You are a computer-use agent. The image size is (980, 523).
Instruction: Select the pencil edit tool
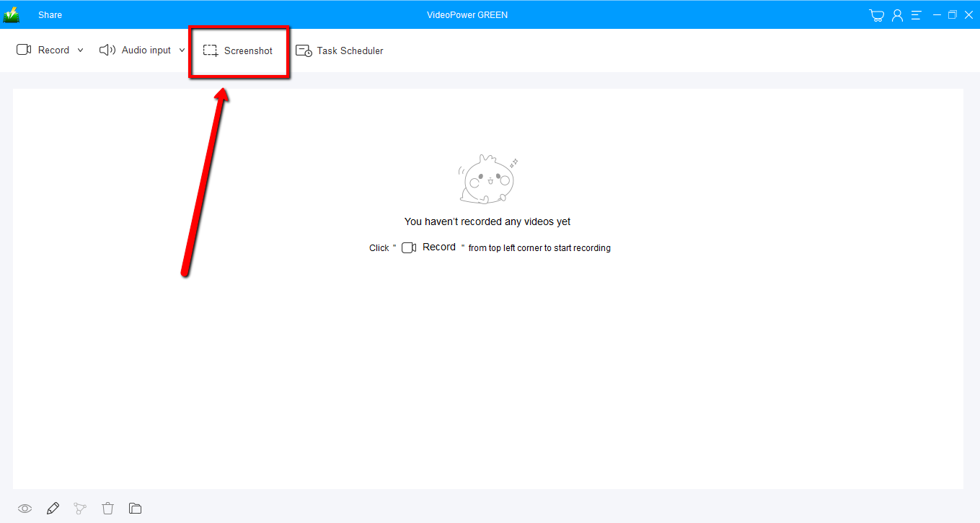pyautogui.click(x=52, y=508)
